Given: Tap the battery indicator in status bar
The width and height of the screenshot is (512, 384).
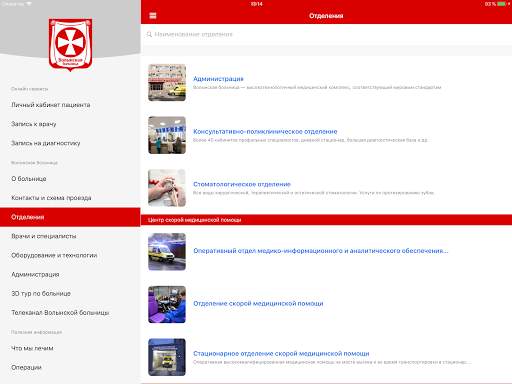Looking at the screenshot, I should (501, 4).
